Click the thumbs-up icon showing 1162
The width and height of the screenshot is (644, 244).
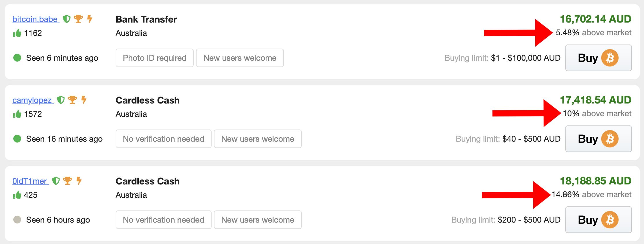(17, 33)
